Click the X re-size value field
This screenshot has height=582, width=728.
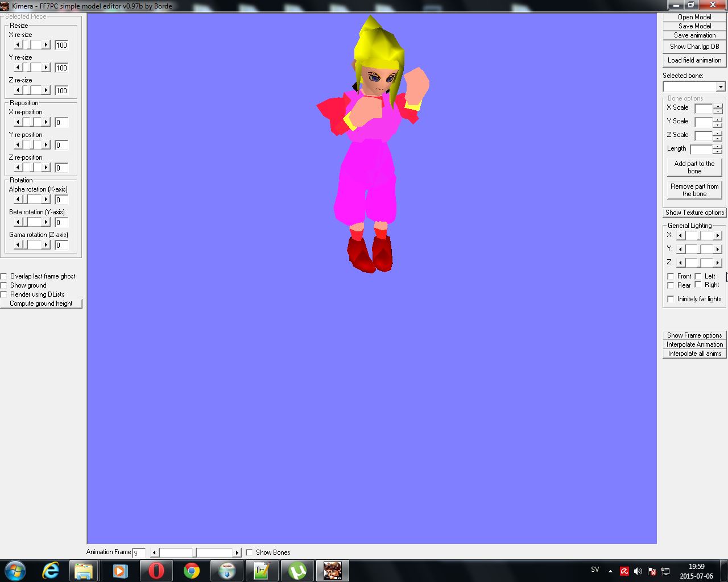(61, 45)
